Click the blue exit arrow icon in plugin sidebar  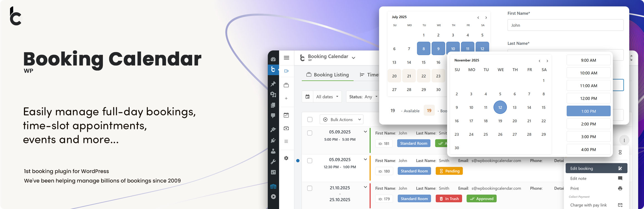pyautogui.click(x=286, y=71)
